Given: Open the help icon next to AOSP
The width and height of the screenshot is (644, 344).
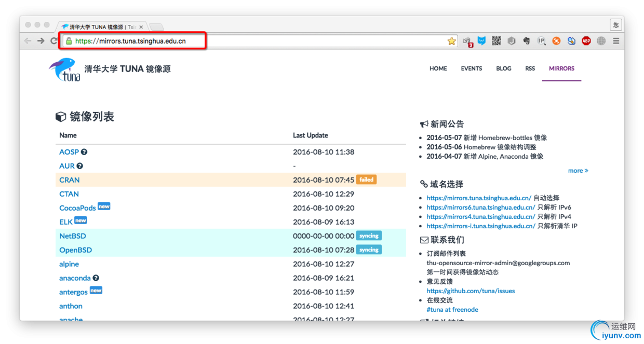Looking at the screenshot, I should [84, 152].
